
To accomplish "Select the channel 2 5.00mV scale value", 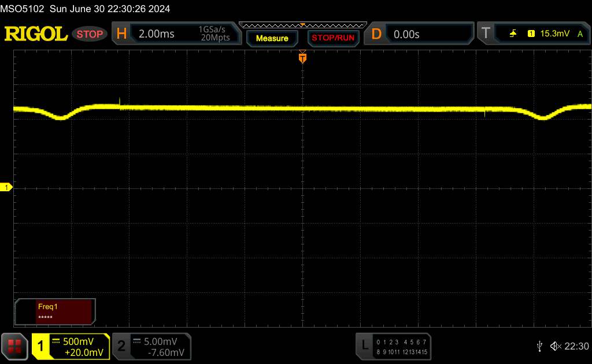I will click(x=161, y=341).
